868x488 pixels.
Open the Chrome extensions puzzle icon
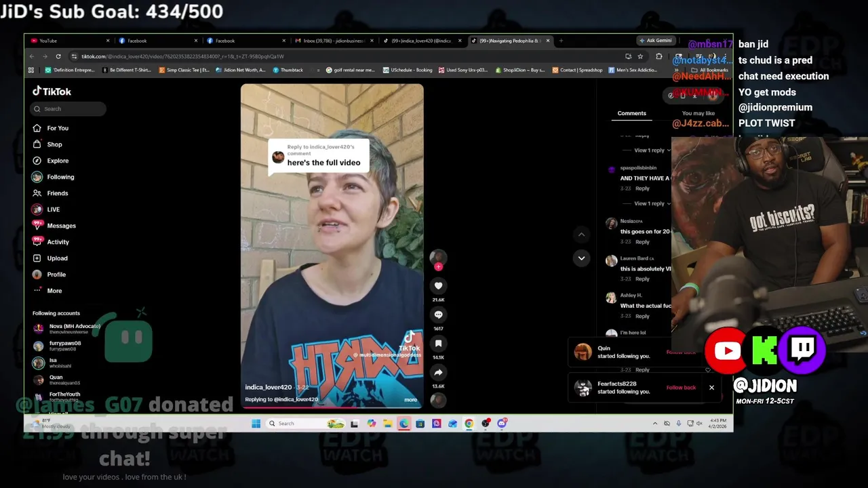click(658, 56)
